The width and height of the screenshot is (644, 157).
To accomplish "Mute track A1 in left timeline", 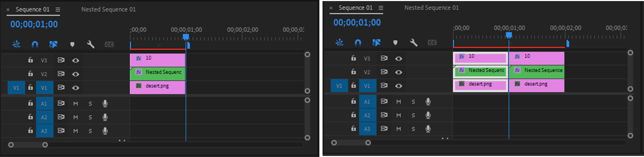I will (x=75, y=104).
